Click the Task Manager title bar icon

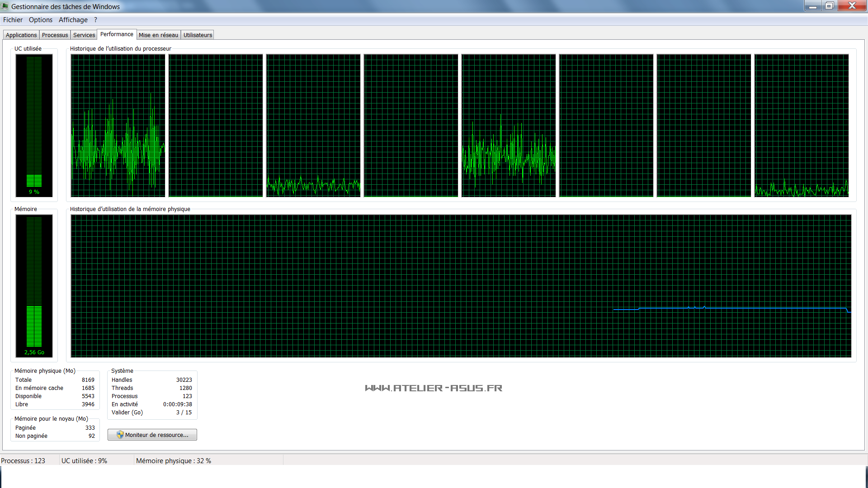[5, 6]
